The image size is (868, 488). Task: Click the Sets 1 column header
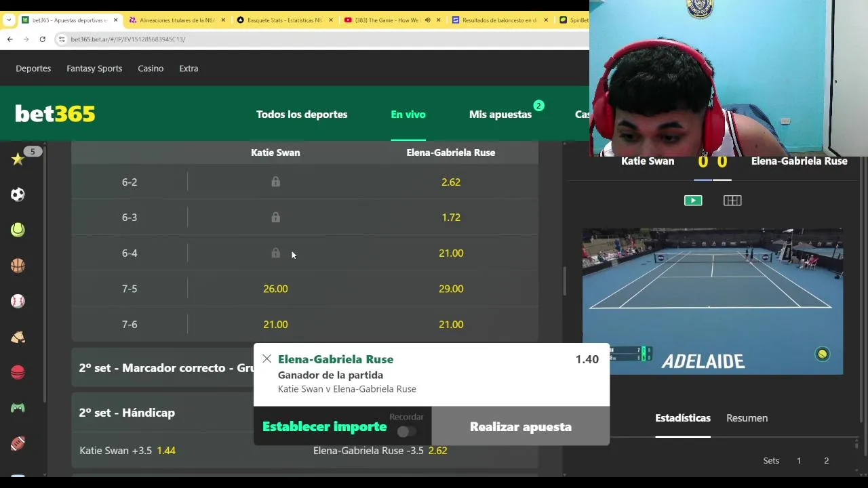tap(799, 461)
